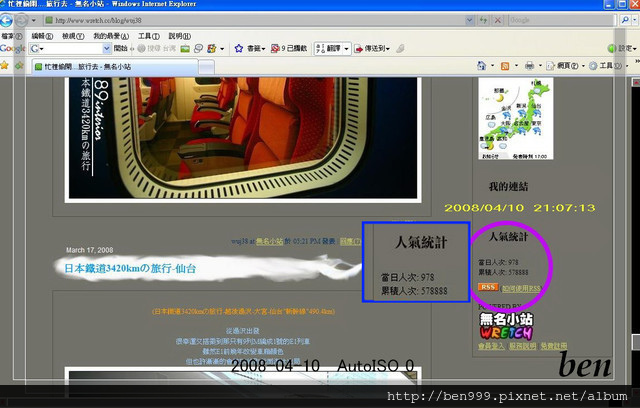The image size is (640, 408).
Task: Refresh the page with the green arrows
Action: [484, 20]
